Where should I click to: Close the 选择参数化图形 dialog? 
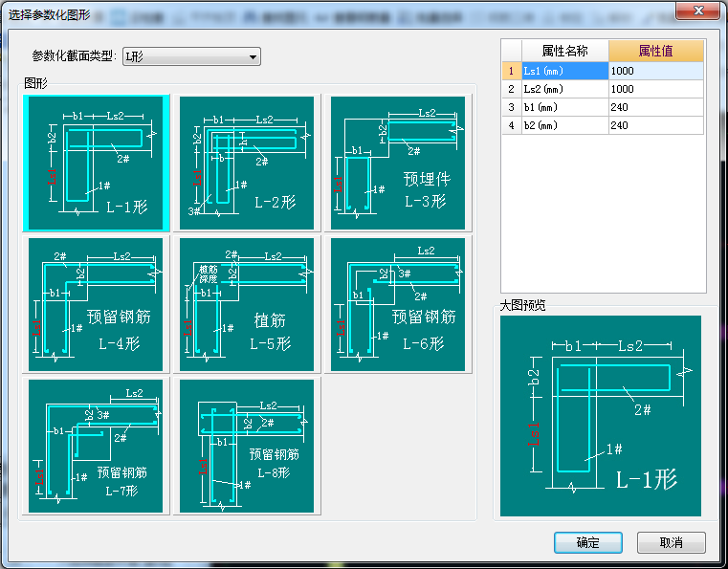pyautogui.click(x=698, y=11)
